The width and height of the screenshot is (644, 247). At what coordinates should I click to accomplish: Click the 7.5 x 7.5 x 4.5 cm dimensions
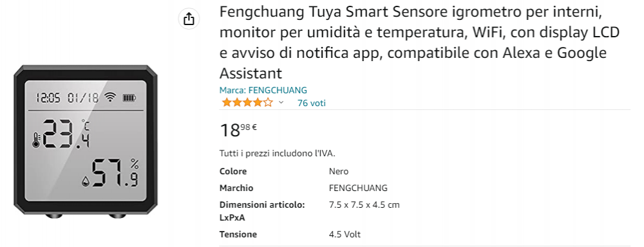point(365,205)
